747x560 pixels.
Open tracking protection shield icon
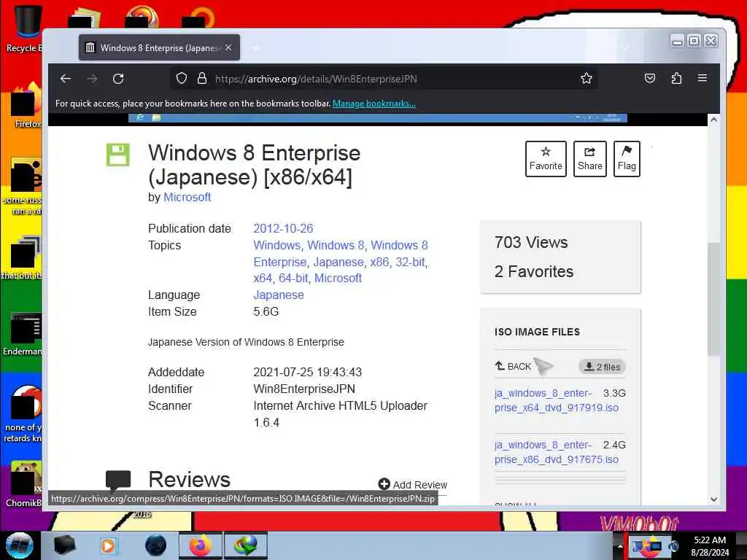[x=182, y=79]
